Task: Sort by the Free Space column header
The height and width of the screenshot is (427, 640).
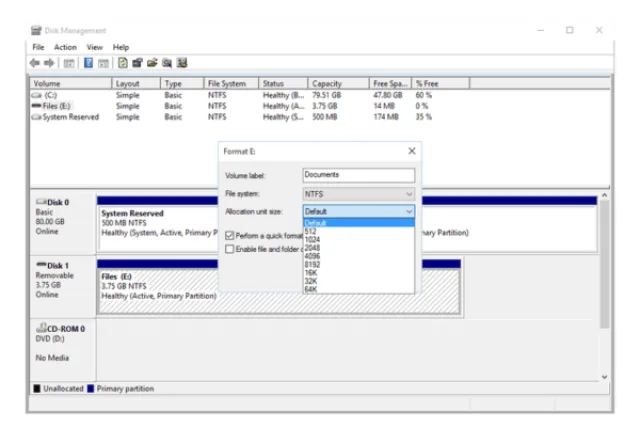Action: point(391,83)
